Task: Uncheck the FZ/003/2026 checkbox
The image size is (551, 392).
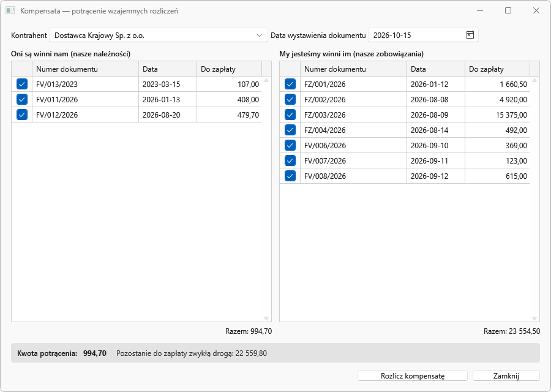Action: 290,115
